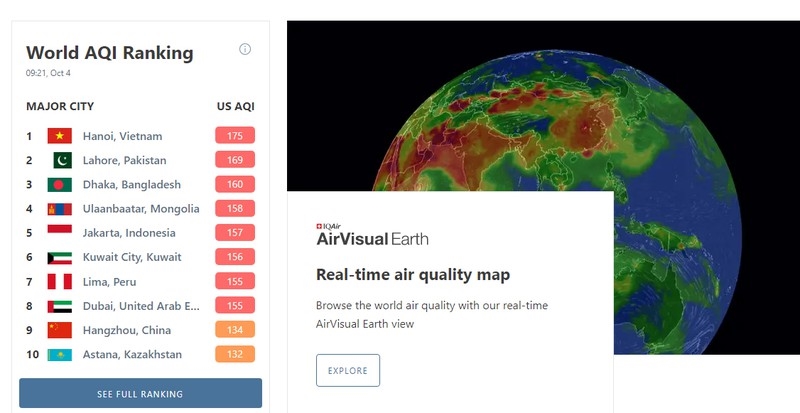Open Ulaanbaatar, Mongolia city link
800x413 pixels.
(x=141, y=209)
